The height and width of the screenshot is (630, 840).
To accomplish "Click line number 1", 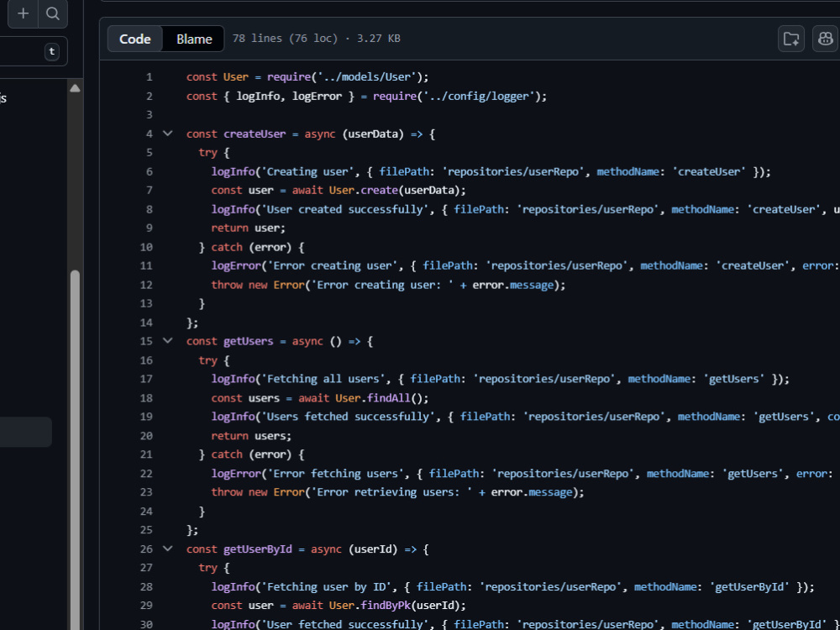I will [x=150, y=77].
